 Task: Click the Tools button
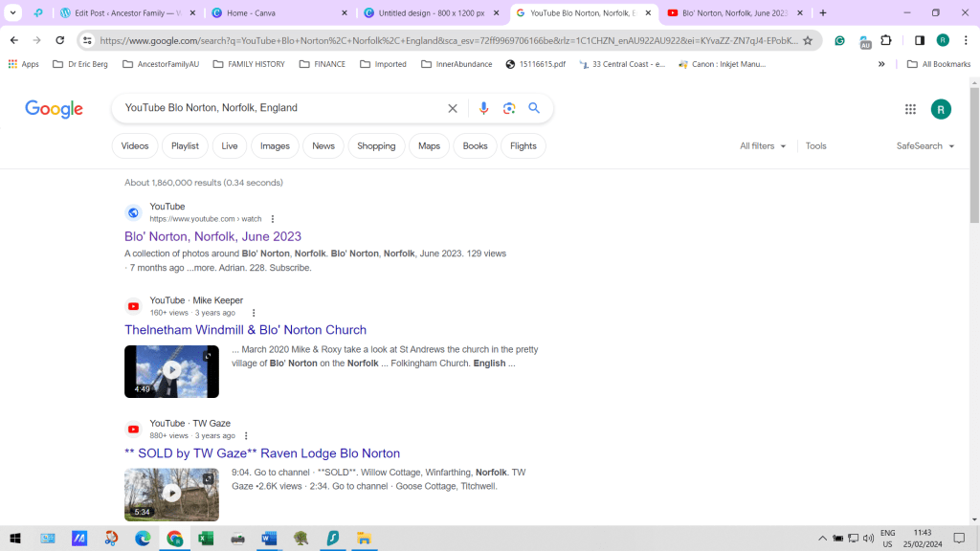click(815, 146)
